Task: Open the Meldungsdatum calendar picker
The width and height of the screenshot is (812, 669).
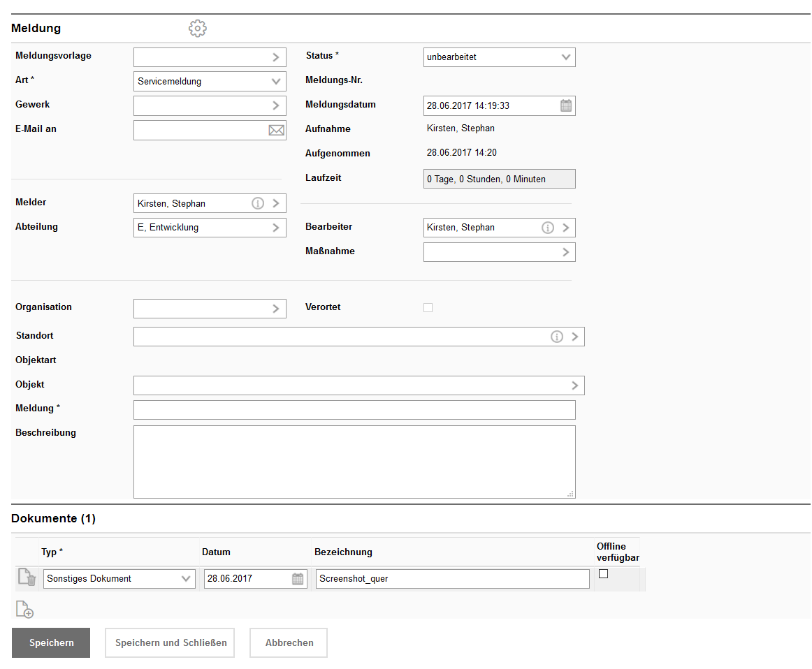Action: point(566,106)
